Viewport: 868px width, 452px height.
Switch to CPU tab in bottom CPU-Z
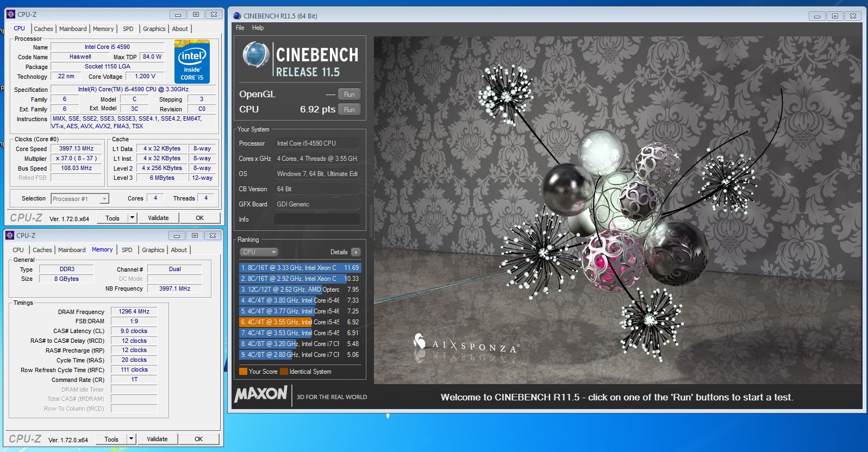click(18, 250)
